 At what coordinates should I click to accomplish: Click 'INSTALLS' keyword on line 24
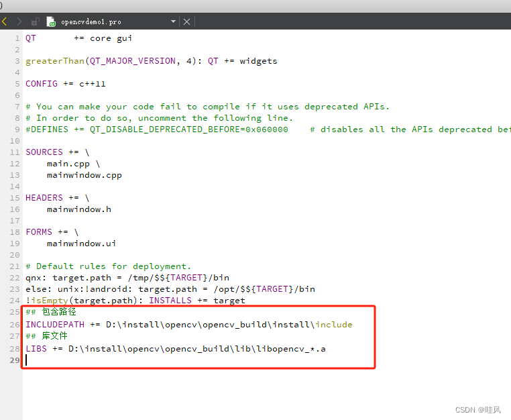click(x=170, y=301)
